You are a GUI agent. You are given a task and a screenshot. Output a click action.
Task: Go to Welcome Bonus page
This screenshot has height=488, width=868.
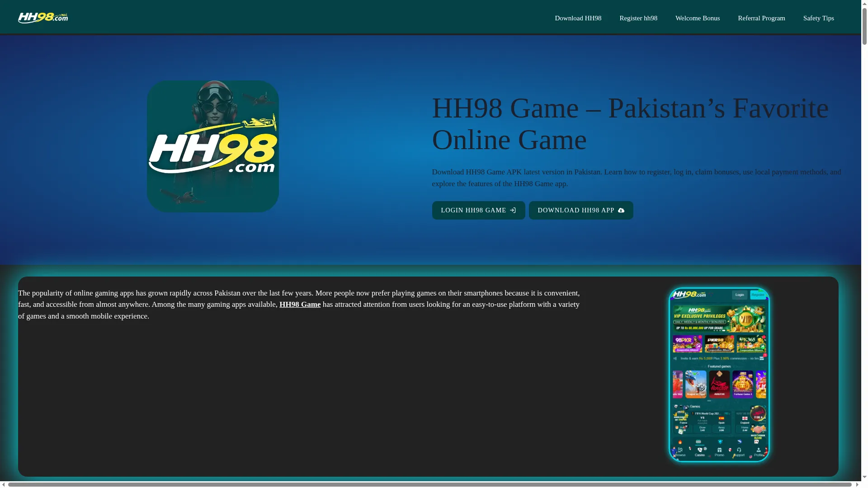coord(697,18)
